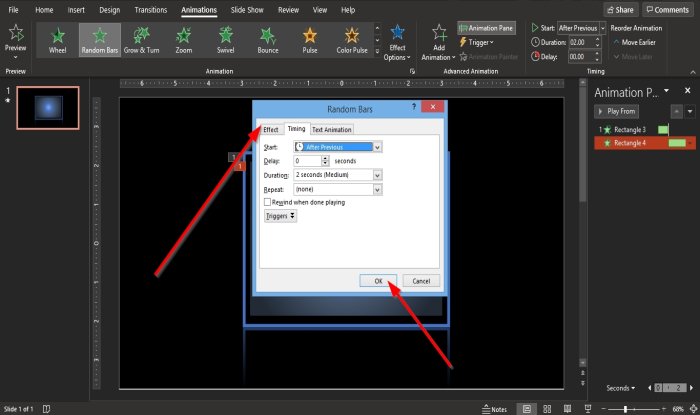The image size is (700, 415).
Task: Start Slide Show from status bar
Action: (x=588, y=409)
